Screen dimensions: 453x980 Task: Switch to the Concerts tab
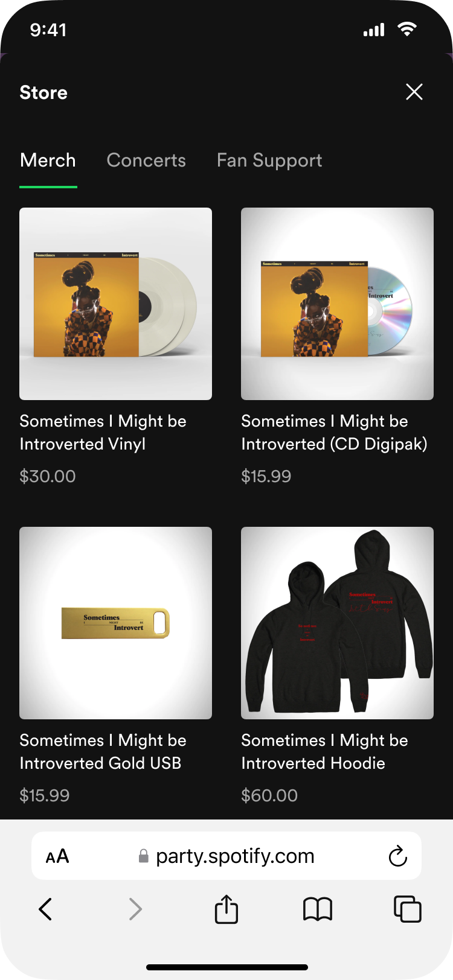pyautogui.click(x=146, y=161)
